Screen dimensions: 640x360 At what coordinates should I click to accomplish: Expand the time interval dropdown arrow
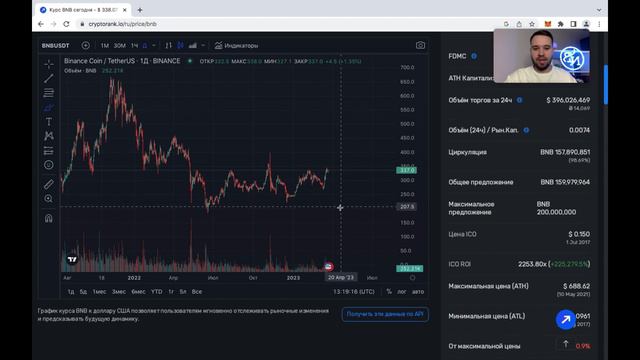point(153,45)
